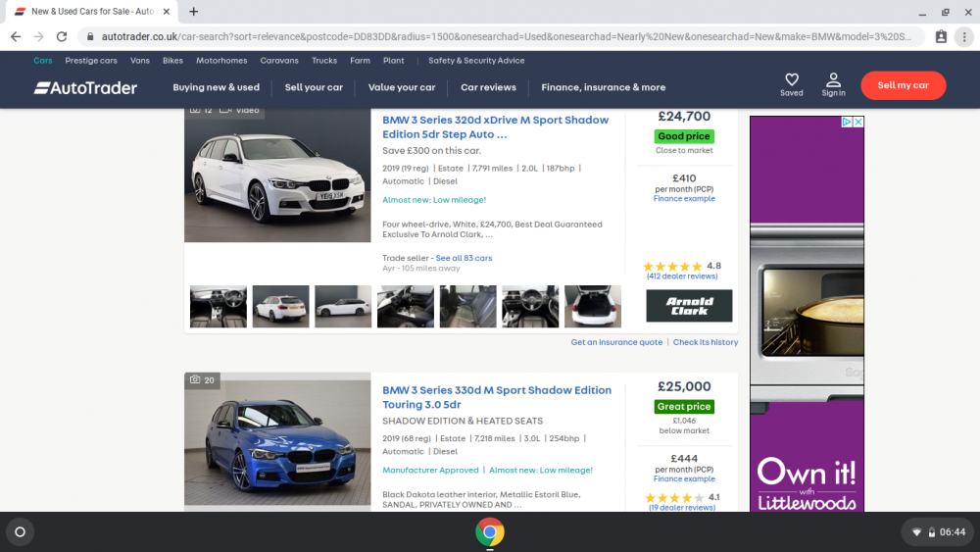Open last thumbnail showing open boot
Screen dimensions: 980x552
coord(593,306)
